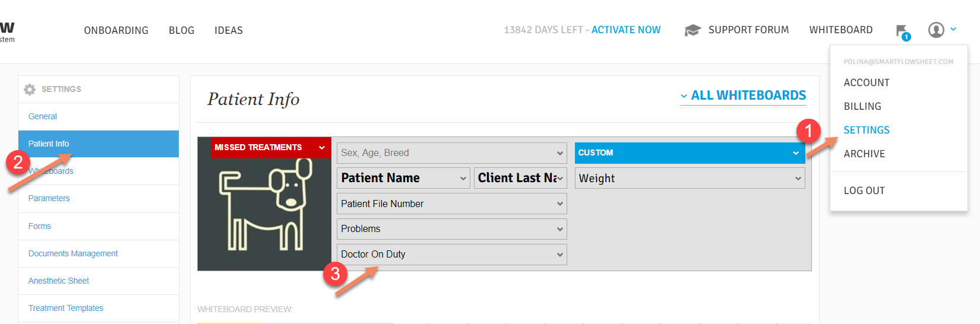
Task: Open the Treatment Templates settings page
Action: [x=66, y=308]
